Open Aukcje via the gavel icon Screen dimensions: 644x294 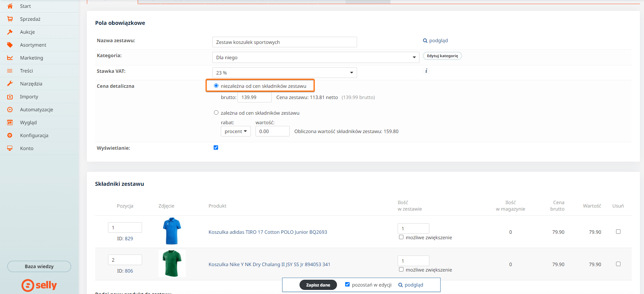10,32
